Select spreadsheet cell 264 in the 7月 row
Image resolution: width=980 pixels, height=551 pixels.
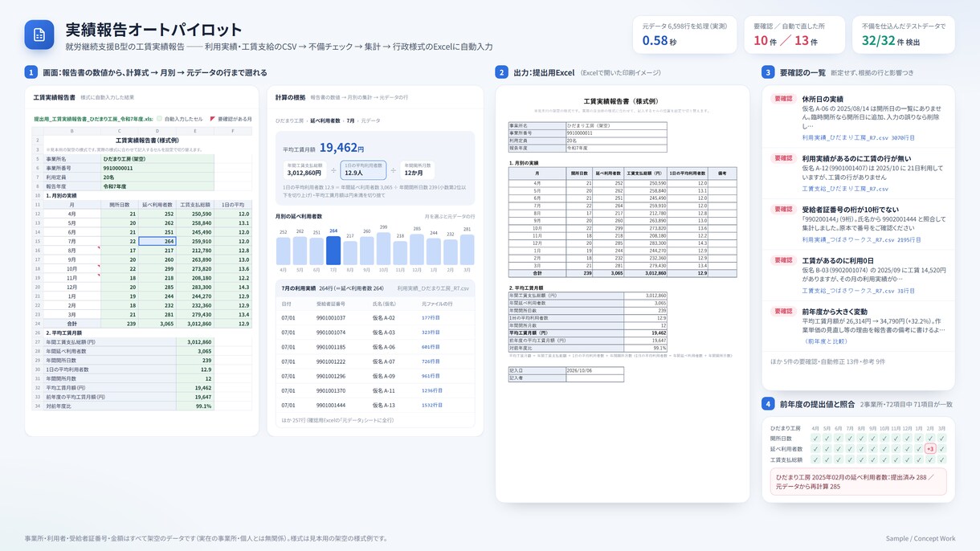pos(156,241)
